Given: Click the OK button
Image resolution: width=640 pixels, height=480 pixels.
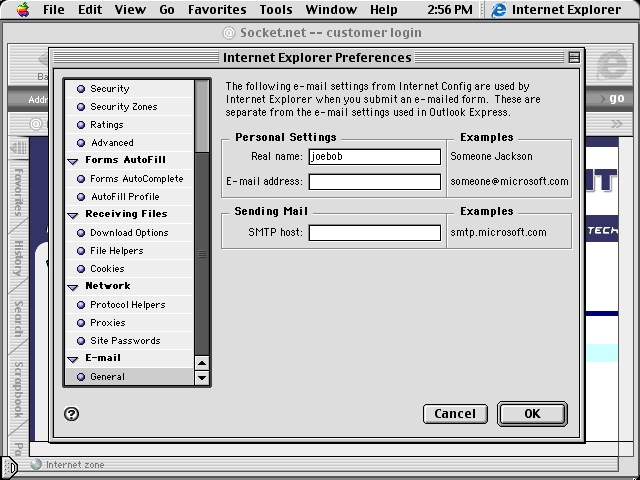Looking at the screenshot, I should 532,414.
